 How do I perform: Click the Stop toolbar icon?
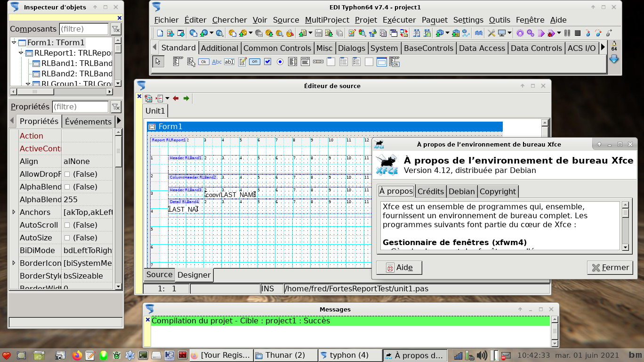click(577, 33)
